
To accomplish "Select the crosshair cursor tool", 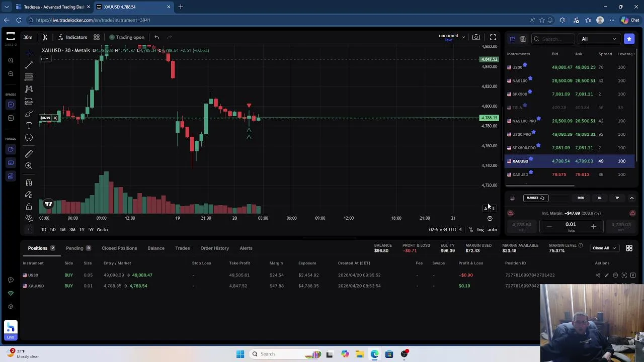I will [x=29, y=53].
